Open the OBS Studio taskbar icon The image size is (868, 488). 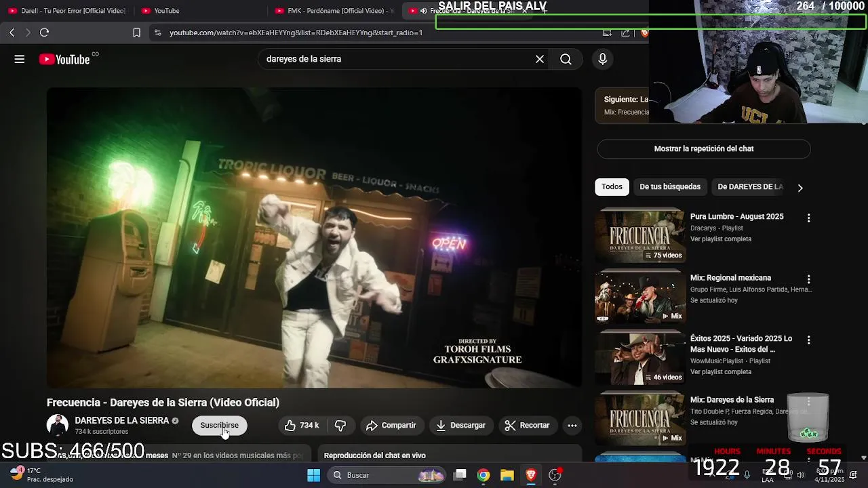coord(555,475)
